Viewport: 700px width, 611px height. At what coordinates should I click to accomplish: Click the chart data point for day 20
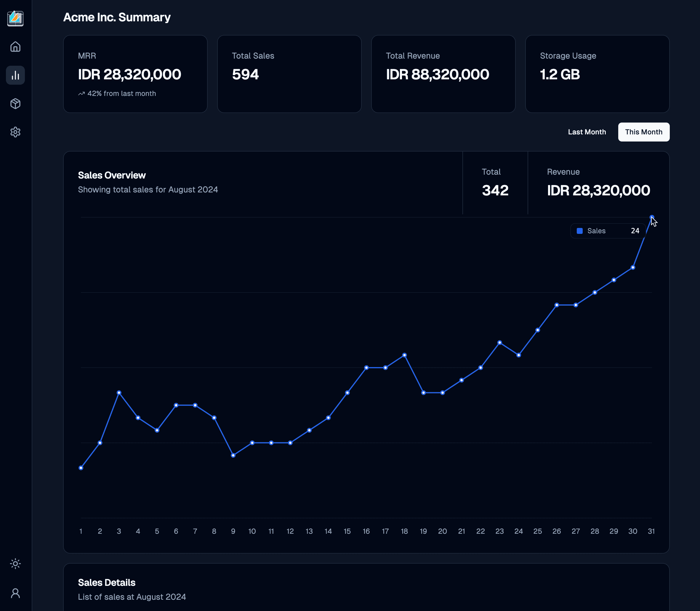[443, 393]
